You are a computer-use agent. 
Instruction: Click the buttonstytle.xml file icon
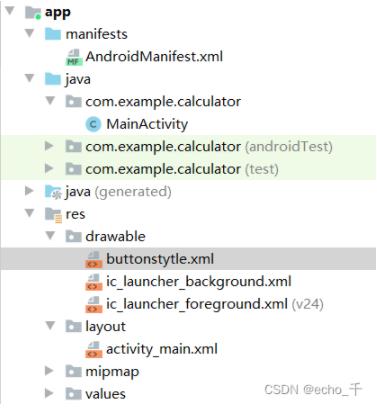click(94, 260)
